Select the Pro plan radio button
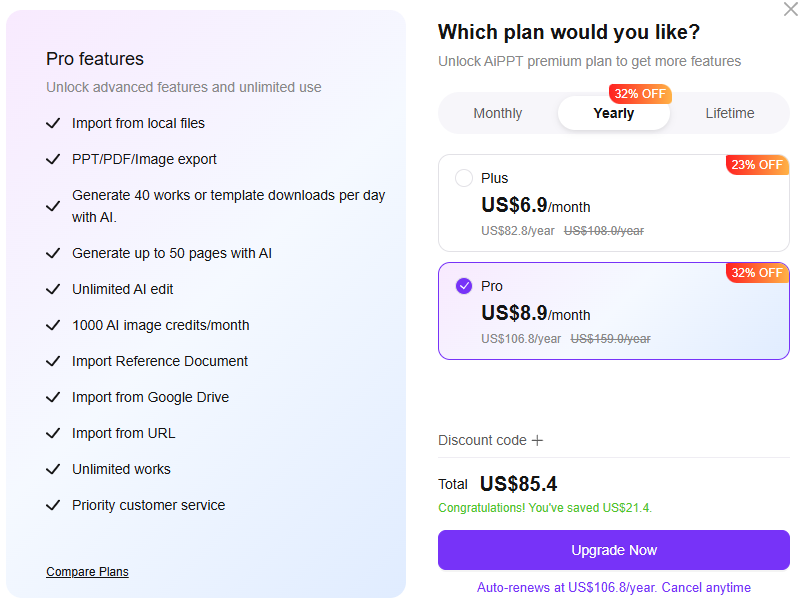The image size is (805, 602). (x=463, y=285)
